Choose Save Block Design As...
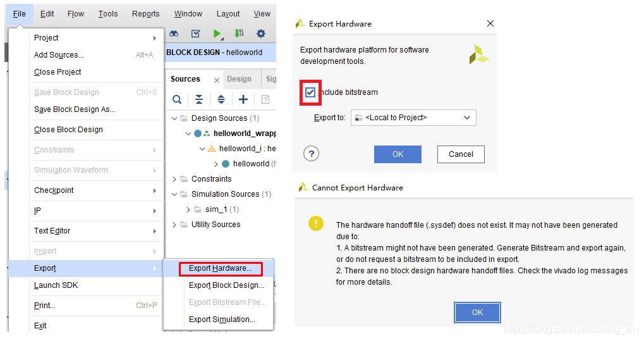Image resolution: width=644 pixels, height=341 pixels. tap(75, 109)
